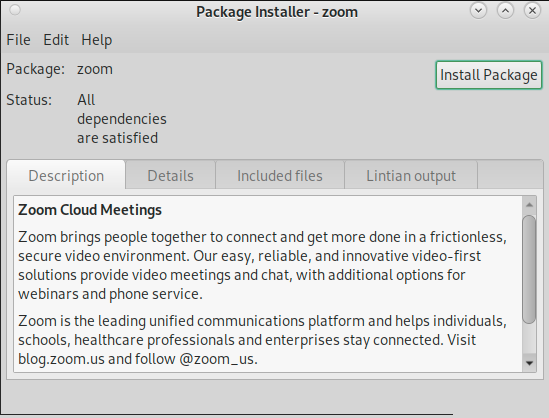Click the 'Package Installer - zoom' title bar
Viewport: 549px width, 418px height.
[x=277, y=12]
